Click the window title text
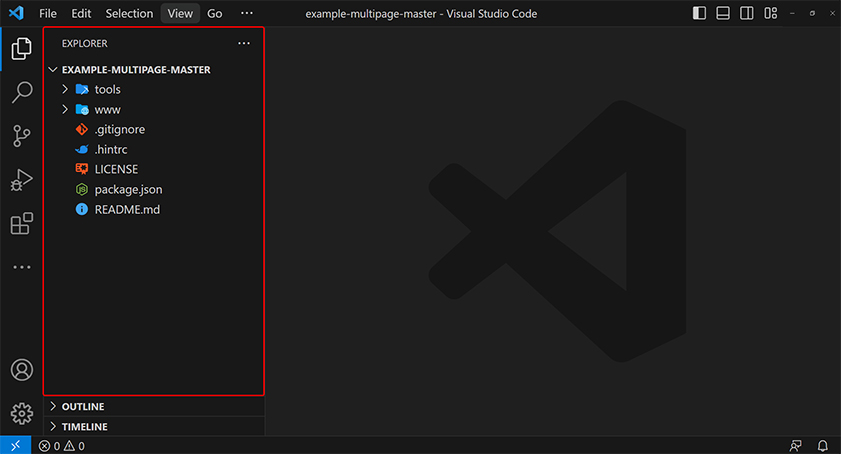Image resolution: width=841 pixels, height=454 pixels. [x=421, y=13]
